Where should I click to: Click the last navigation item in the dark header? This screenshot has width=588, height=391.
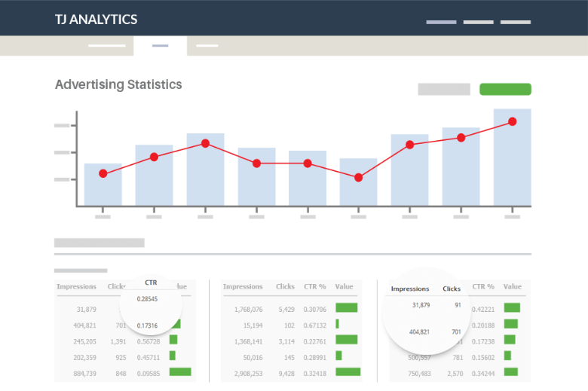click(516, 22)
